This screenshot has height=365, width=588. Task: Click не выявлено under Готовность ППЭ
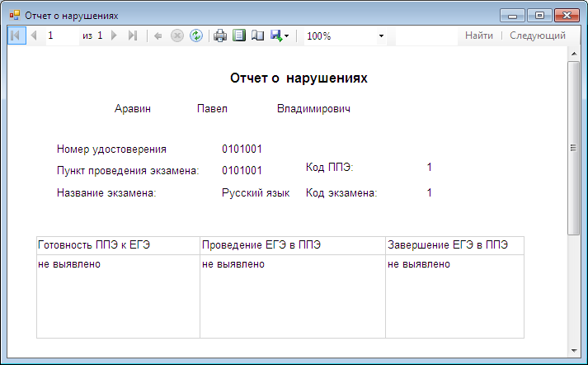(69, 264)
